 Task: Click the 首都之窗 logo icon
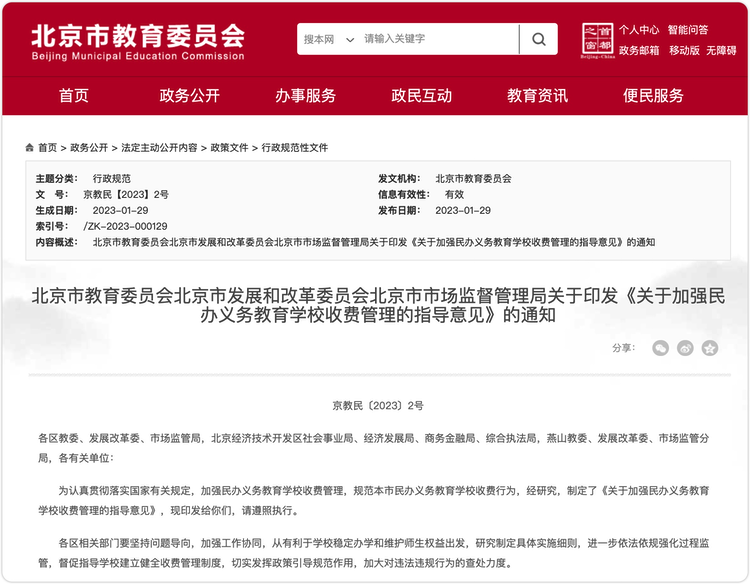point(597,40)
